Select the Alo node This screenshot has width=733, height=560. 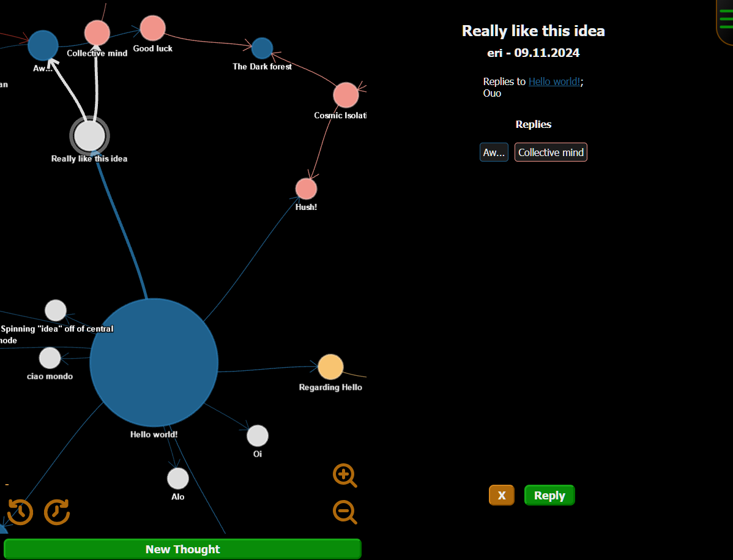(x=177, y=478)
